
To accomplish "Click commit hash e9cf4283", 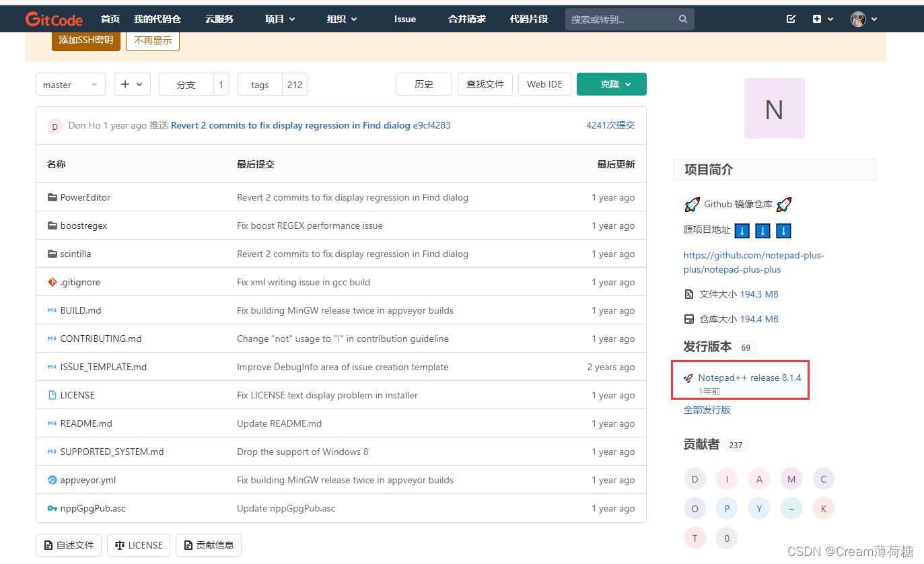I will point(431,125).
